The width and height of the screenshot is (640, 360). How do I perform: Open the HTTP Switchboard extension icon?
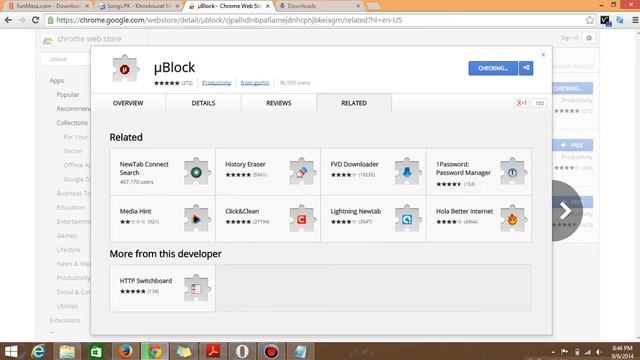click(x=197, y=288)
